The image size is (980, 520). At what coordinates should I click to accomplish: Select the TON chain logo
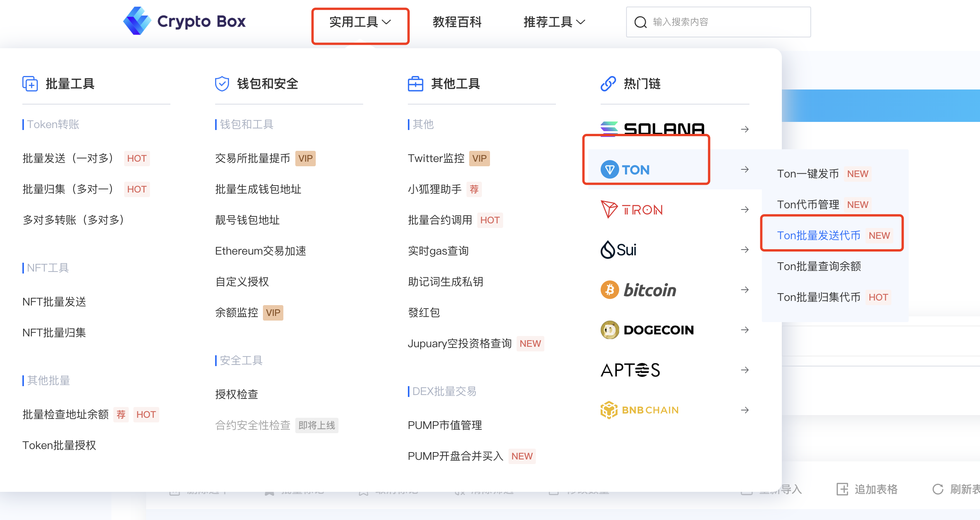(625, 169)
